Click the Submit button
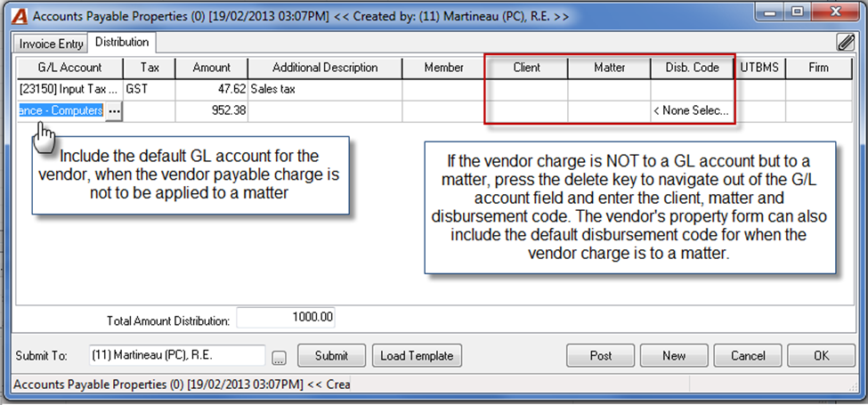 point(331,356)
